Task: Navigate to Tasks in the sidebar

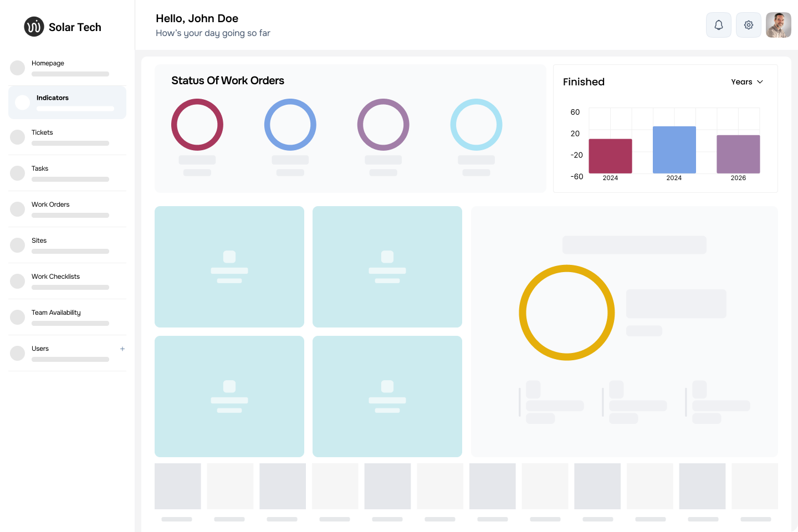Action: pyautogui.click(x=40, y=168)
